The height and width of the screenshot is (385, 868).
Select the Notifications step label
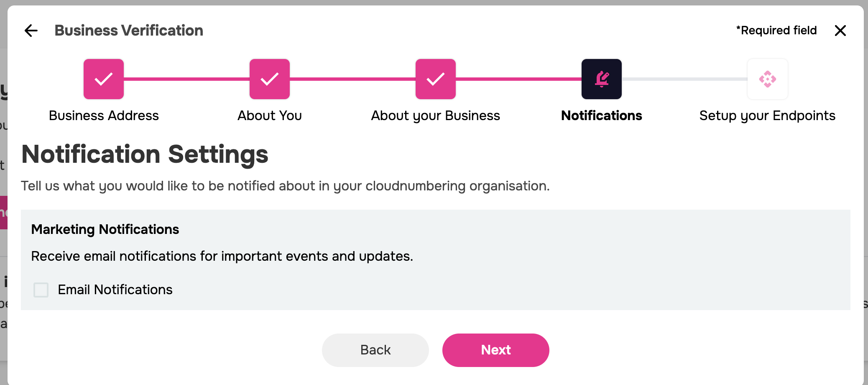tap(602, 116)
